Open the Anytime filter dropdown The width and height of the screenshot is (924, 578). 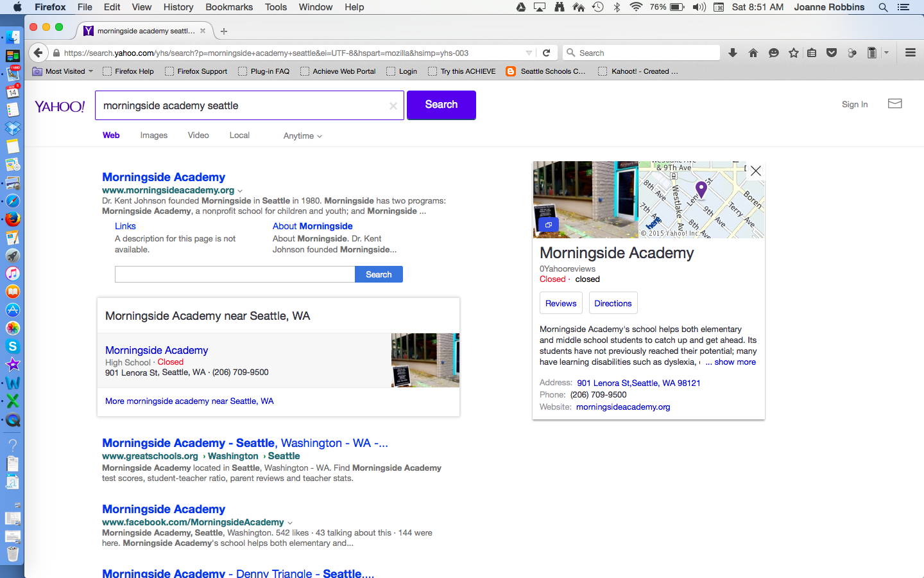tap(302, 136)
